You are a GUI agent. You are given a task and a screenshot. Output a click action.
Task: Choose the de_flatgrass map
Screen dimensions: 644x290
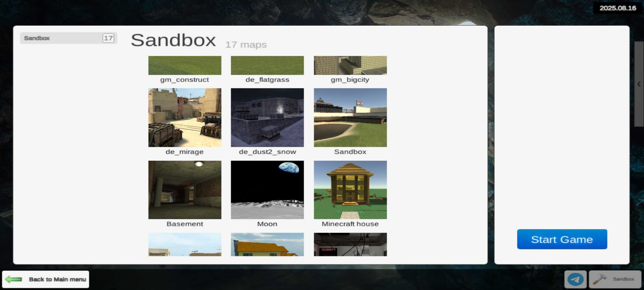pyautogui.click(x=267, y=66)
